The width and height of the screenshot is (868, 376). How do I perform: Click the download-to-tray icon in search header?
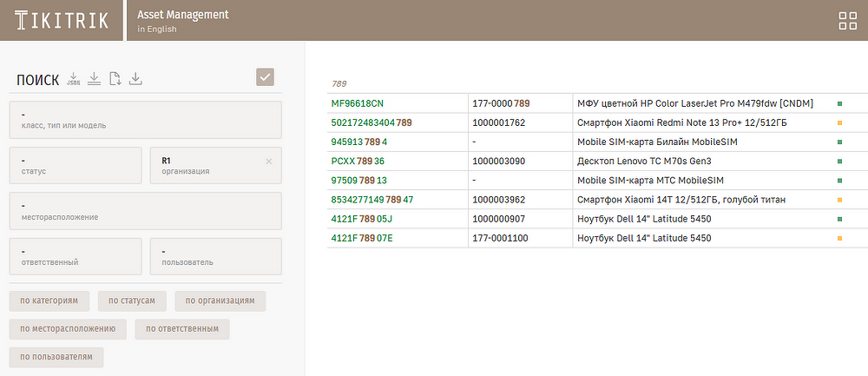135,80
